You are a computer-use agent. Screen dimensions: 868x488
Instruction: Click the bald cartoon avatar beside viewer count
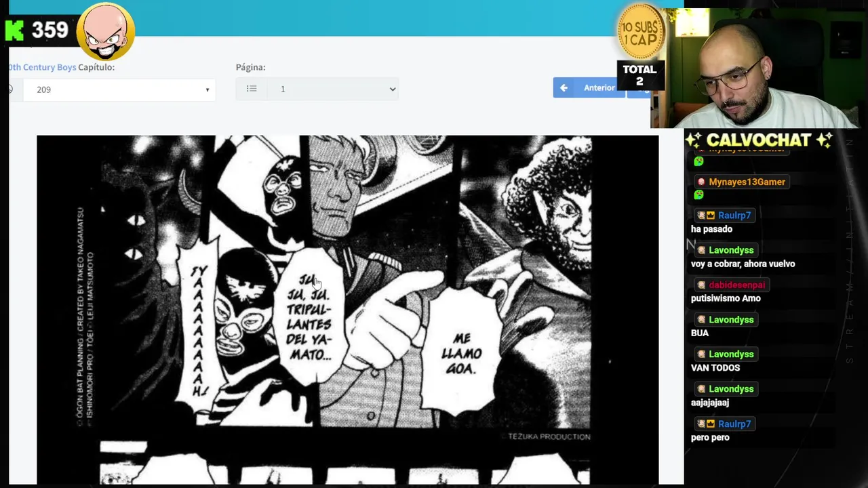click(105, 30)
